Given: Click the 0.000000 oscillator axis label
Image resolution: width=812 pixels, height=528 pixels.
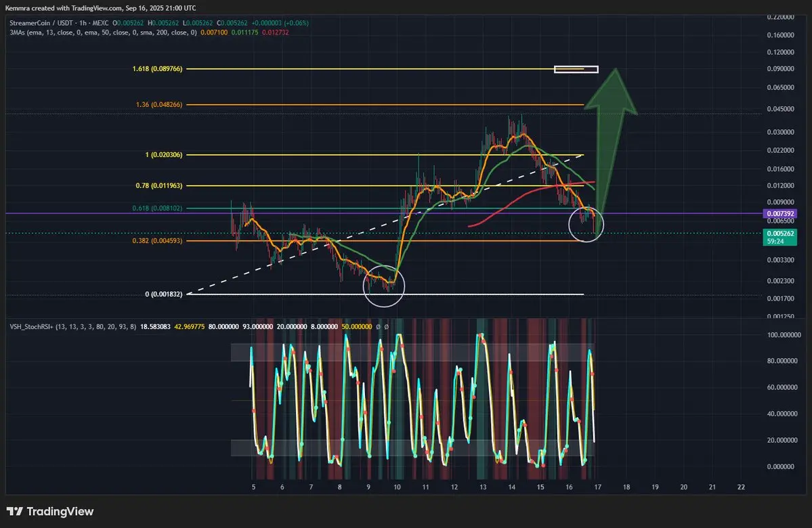Looking at the screenshot, I should [780, 466].
